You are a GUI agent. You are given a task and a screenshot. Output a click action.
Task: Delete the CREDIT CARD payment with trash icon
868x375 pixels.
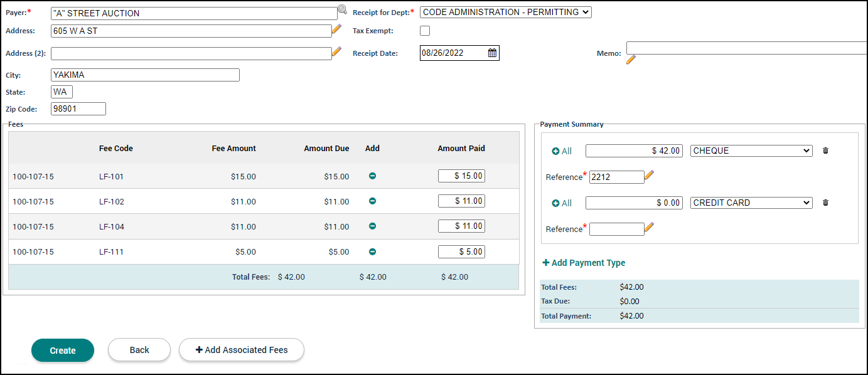click(825, 203)
